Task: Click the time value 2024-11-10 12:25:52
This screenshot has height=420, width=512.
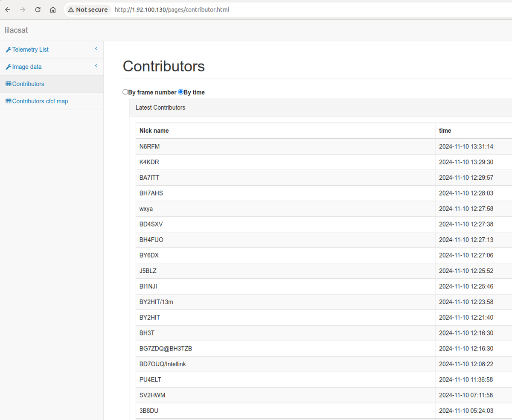Action: [x=466, y=271]
